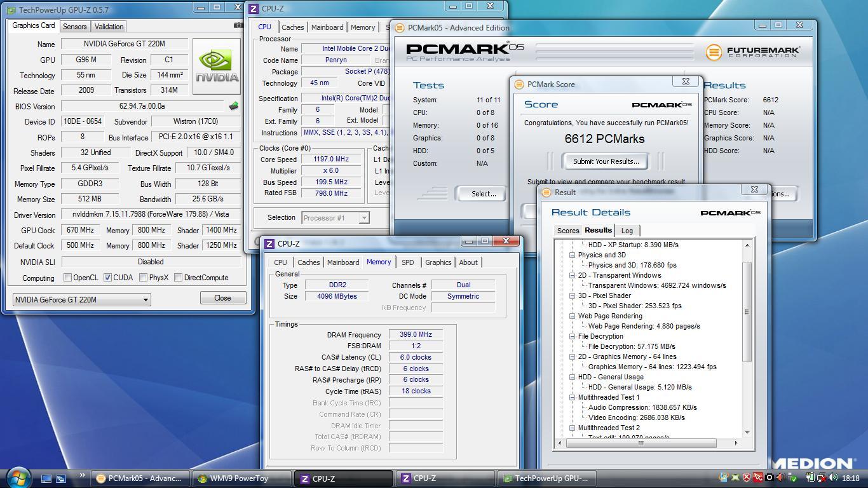This screenshot has height=488, width=868.
Task: Open the Validation tab in GPU-Z
Action: [109, 26]
